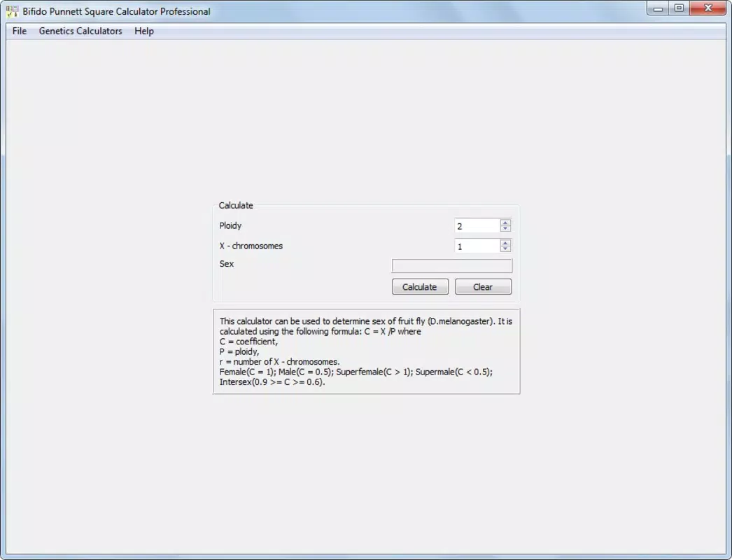Viewport: 732px width, 560px height.
Task: Click the 'Intersex(0.9 >= C >= 0.6).' text
Action: pyautogui.click(x=272, y=382)
